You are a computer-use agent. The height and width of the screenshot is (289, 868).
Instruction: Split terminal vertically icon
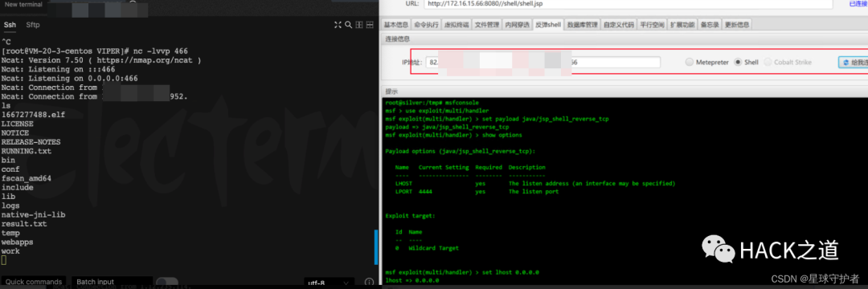click(358, 25)
